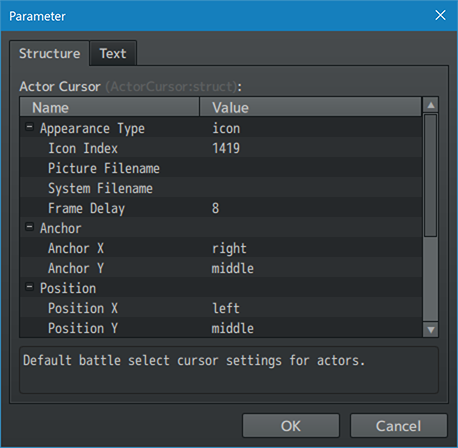Viewport: 458px width, 448px height.
Task: Select the Position Y row
Action: point(221,328)
